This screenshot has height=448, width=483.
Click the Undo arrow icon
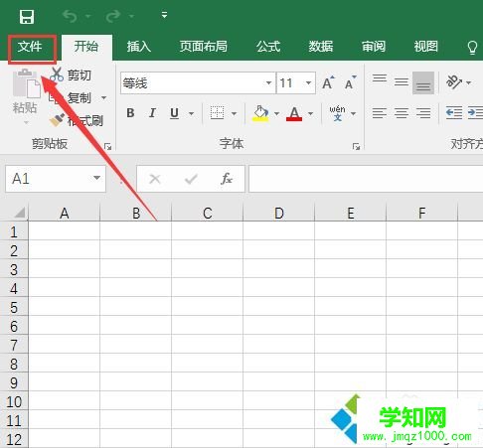70,16
